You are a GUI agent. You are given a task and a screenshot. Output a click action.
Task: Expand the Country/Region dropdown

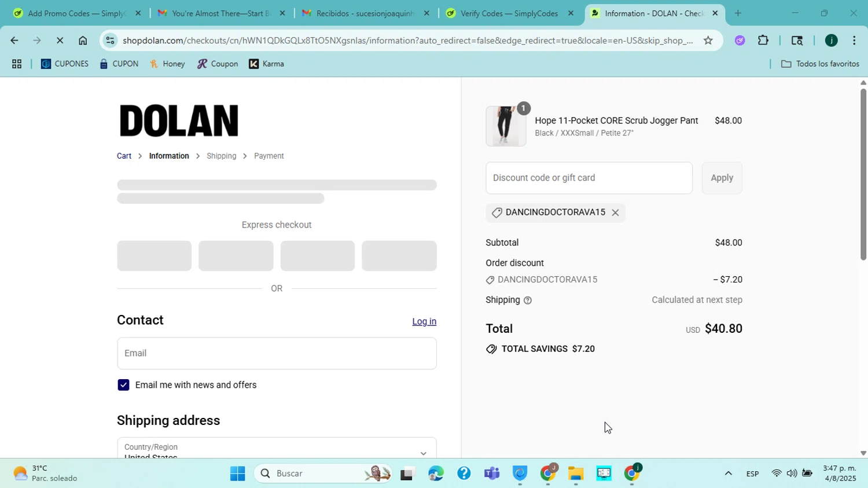click(x=277, y=447)
